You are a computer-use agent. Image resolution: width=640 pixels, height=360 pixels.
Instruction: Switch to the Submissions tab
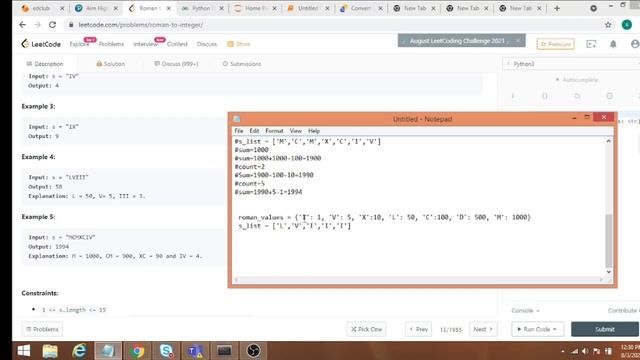pyautogui.click(x=242, y=64)
